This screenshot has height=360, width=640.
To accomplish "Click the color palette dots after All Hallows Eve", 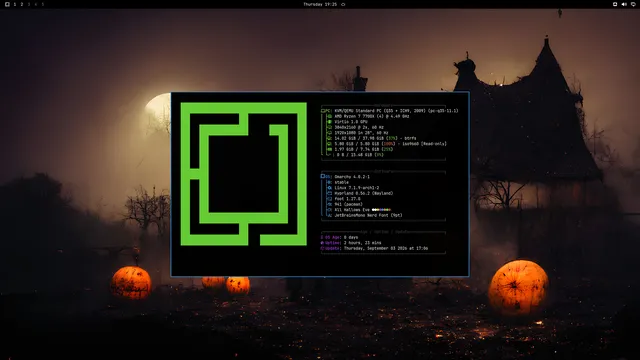I will [381, 210].
